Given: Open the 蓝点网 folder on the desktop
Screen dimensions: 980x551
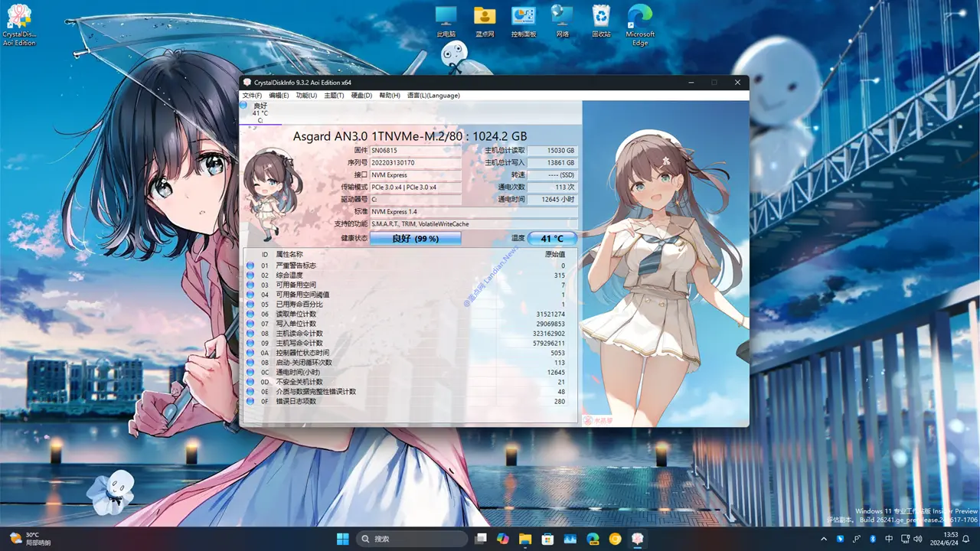Looking at the screenshot, I should [485, 22].
